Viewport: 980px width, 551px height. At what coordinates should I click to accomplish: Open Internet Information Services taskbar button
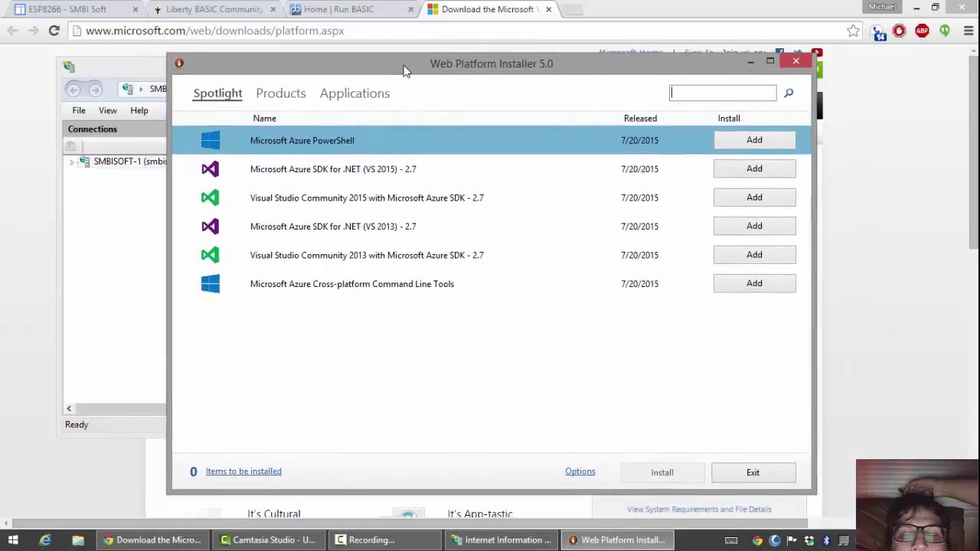click(x=501, y=540)
